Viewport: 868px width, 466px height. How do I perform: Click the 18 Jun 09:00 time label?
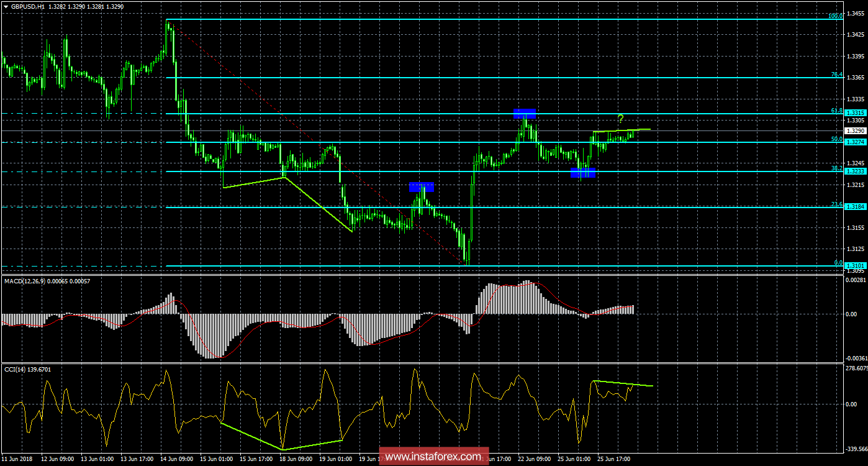pos(297,459)
